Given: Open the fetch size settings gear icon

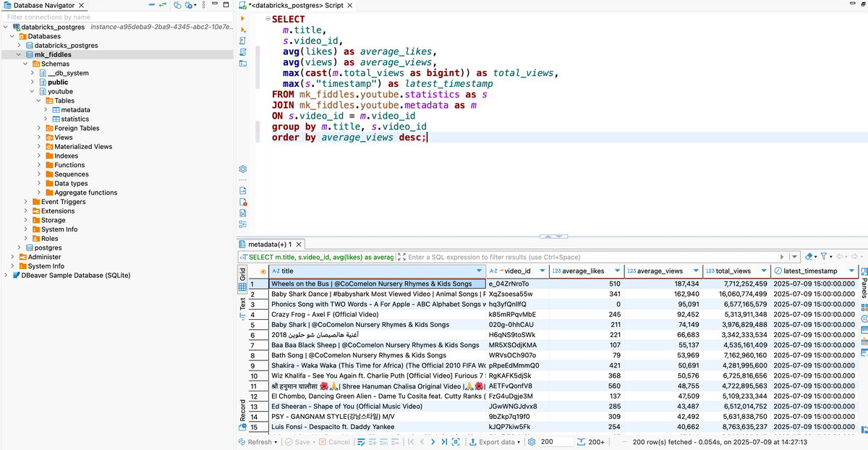Looking at the screenshot, I should pyautogui.click(x=530, y=442).
